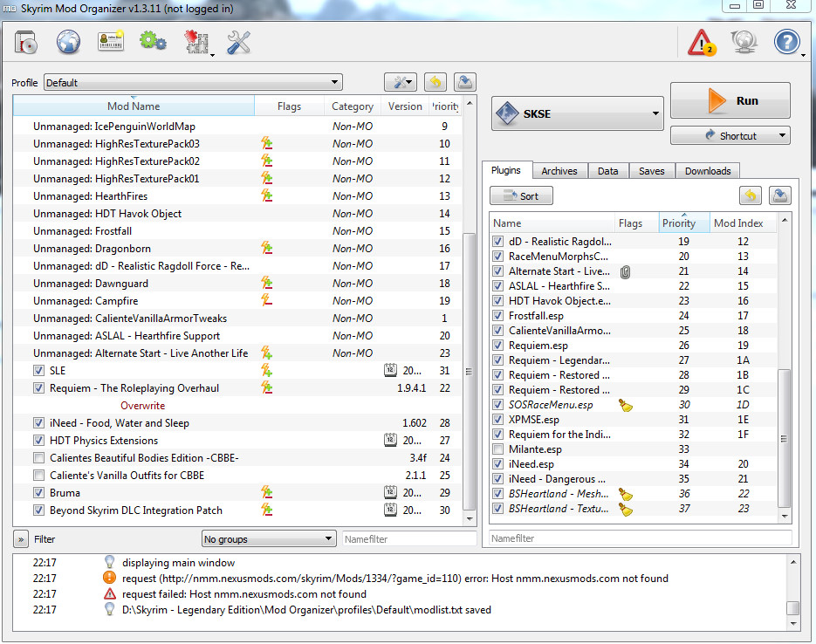816x644 pixels.
Task: Uncheck the Bruma mod checkbox
Action: click(x=38, y=493)
